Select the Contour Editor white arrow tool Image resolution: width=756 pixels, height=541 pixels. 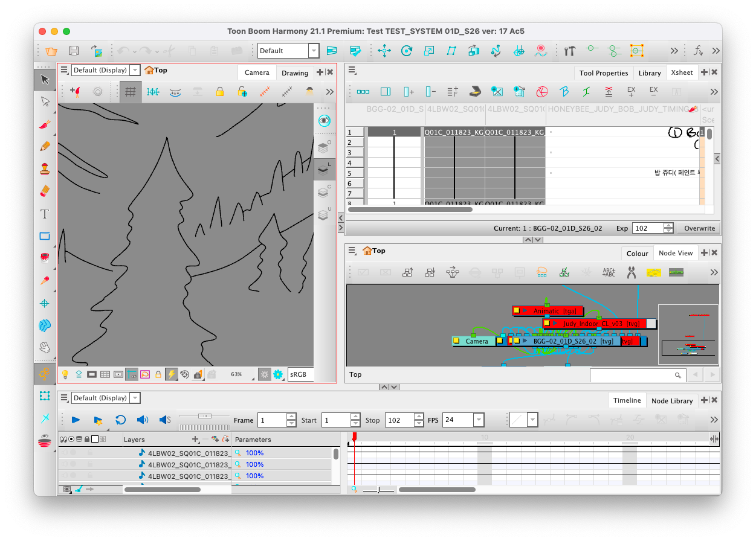[45, 101]
